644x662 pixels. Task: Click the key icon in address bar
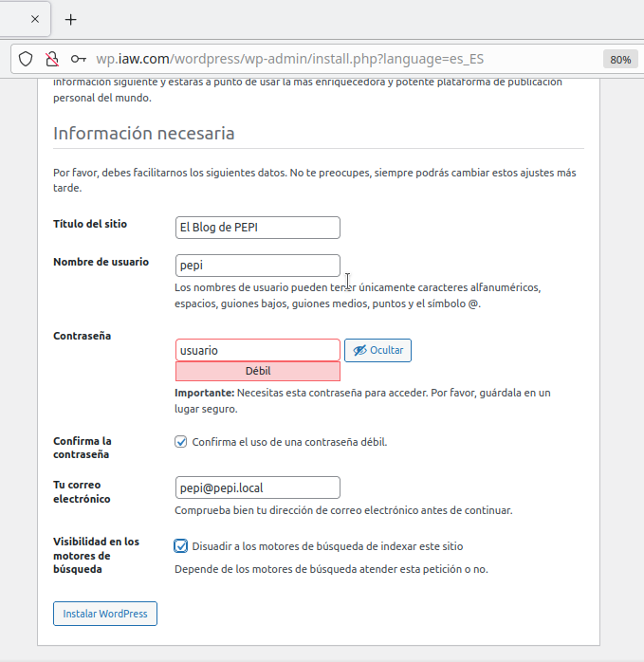click(78, 58)
